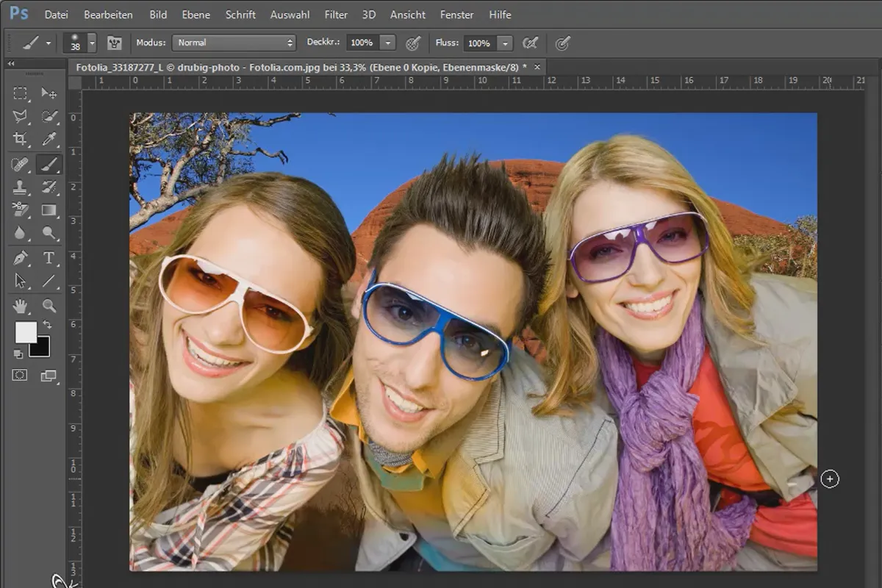882x588 pixels.
Task: Click the Fluss percentage input field
Action: (481, 43)
